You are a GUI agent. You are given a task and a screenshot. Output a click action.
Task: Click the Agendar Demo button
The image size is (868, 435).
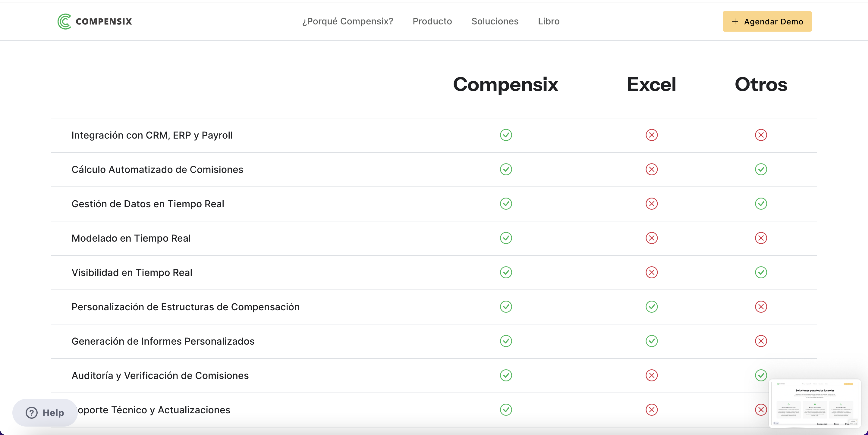767,22
